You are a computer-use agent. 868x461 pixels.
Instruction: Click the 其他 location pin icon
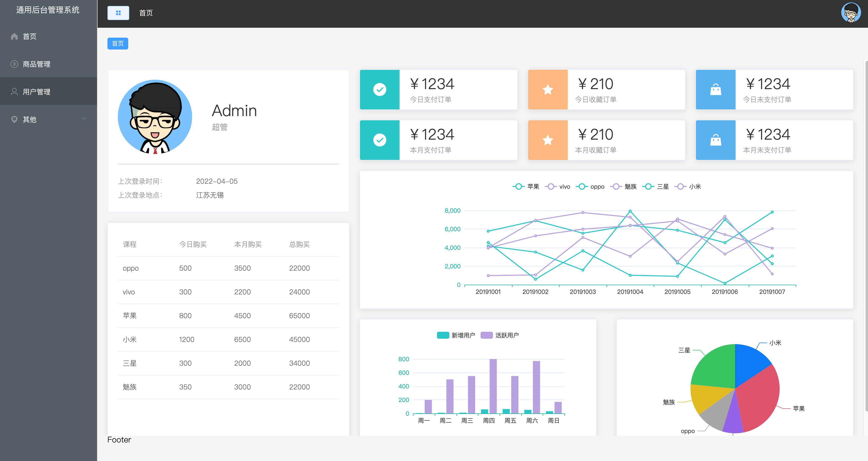tap(14, 119)
